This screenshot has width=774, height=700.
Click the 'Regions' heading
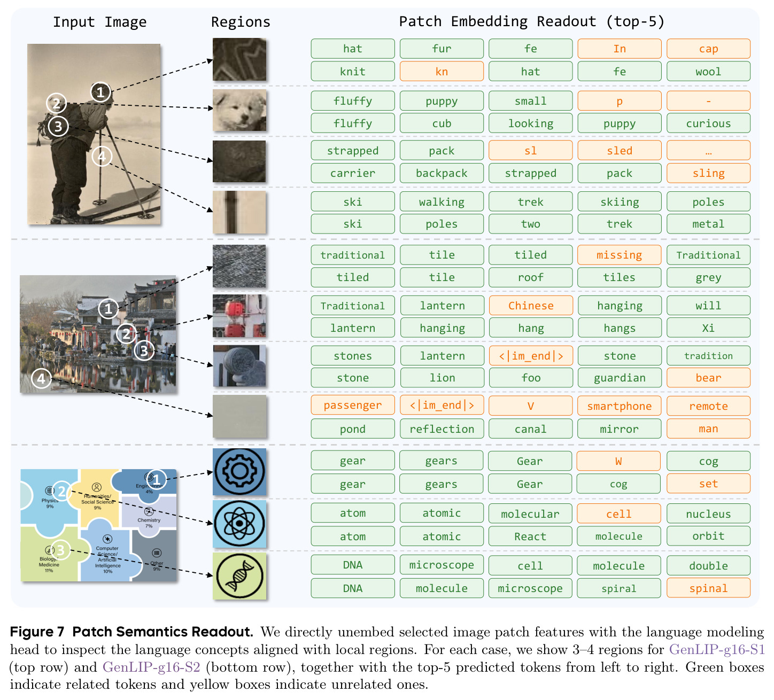[241, 22]
